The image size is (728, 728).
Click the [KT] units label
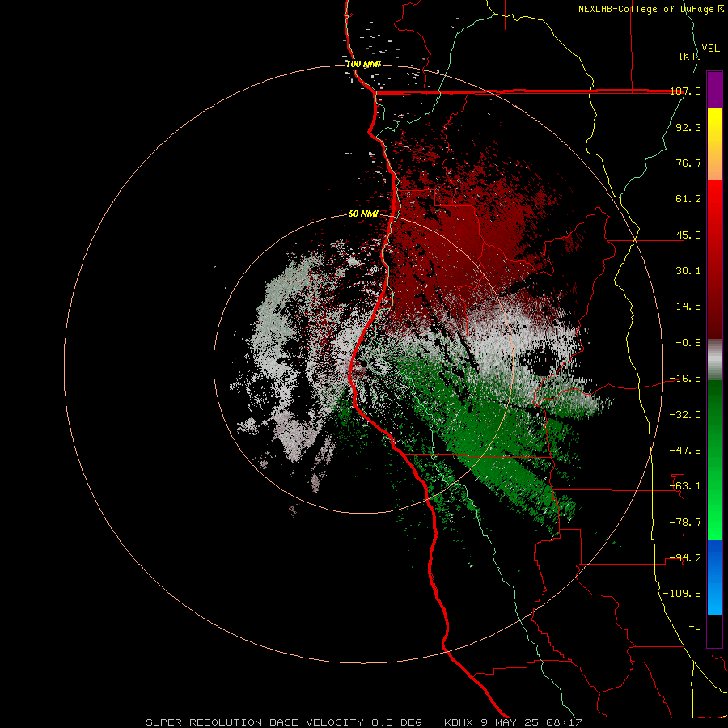[689, 56]
